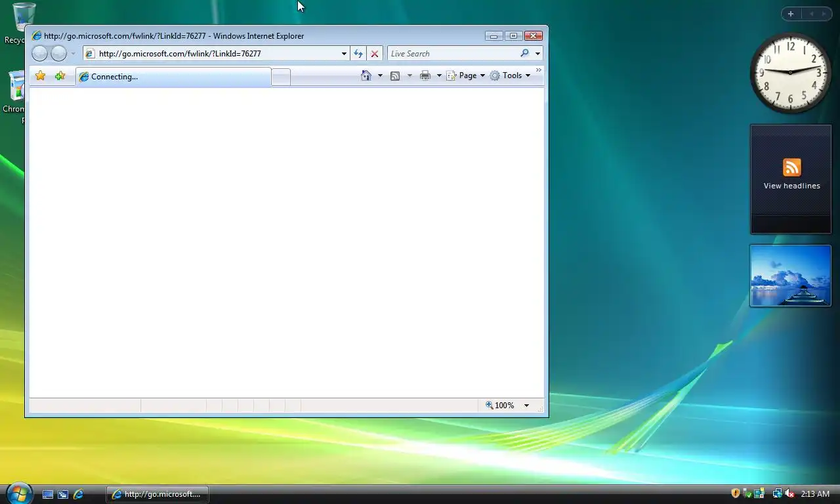Select the Connecting... tab

pyautogui.click(x=173, y=77)
